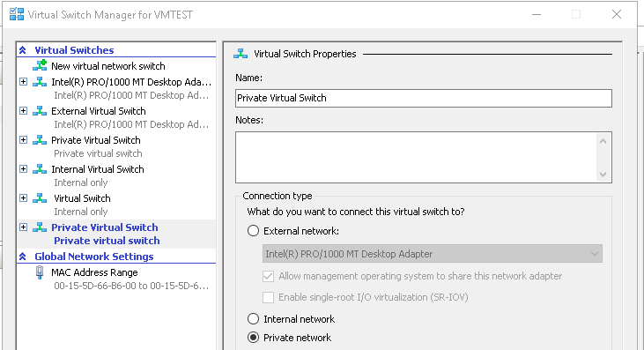Click the icon beside Internal Virtual Switch
The height and width of the screenshot is (350, 644).
coord(40,169)
